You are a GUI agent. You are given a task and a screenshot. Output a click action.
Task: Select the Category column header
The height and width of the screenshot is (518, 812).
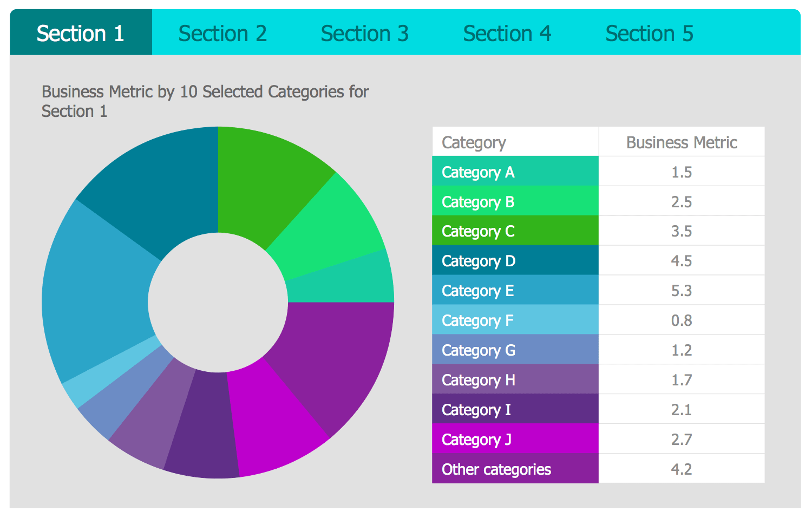tap(515, 142)
